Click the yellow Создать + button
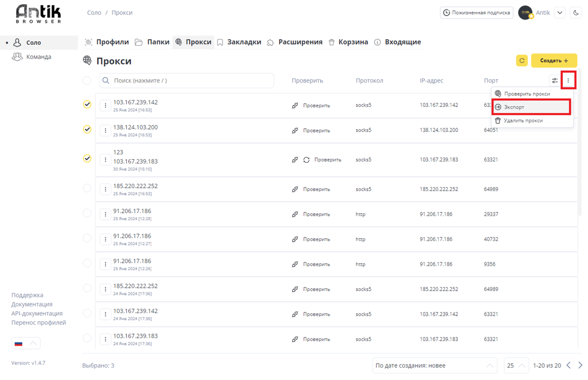Screen dimensions: 588x380 point(554,61)
